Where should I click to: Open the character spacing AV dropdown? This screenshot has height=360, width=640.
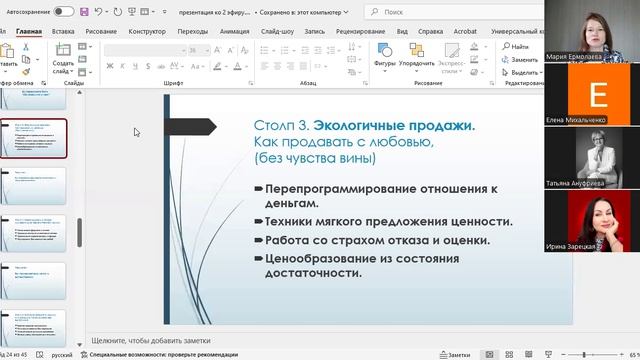click(x=177, y=66)
